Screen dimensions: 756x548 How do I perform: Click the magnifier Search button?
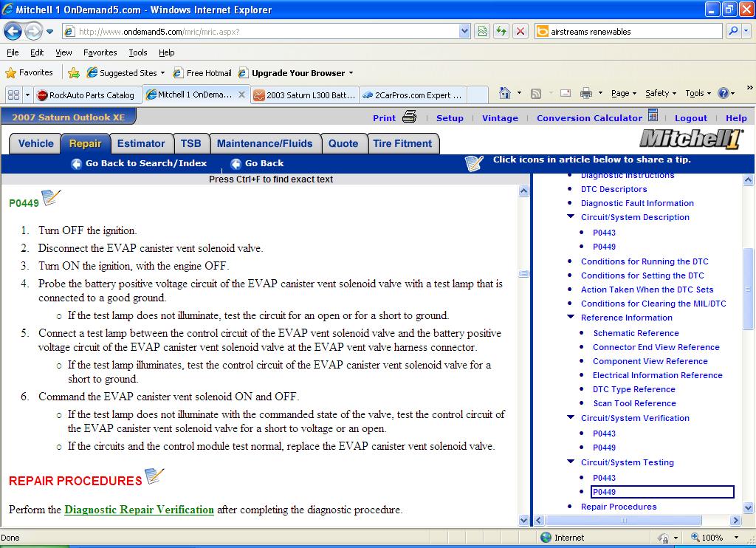[733, 31]
